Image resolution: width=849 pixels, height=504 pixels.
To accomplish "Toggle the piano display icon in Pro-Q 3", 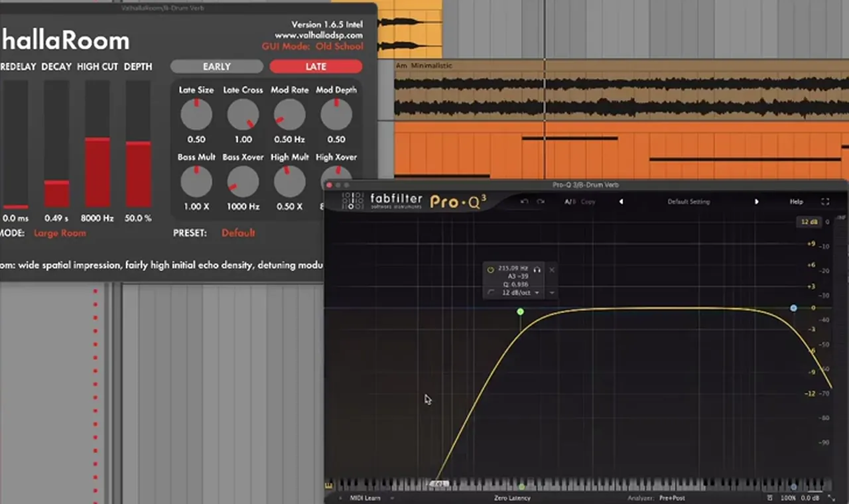I will [x=328, y=485].
